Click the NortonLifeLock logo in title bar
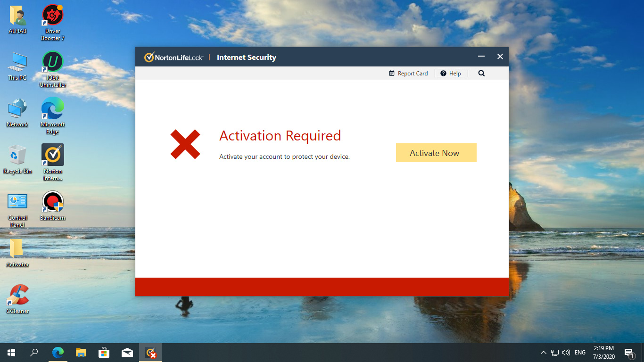Viewport: 644px width, 362px height. (173, 58)
